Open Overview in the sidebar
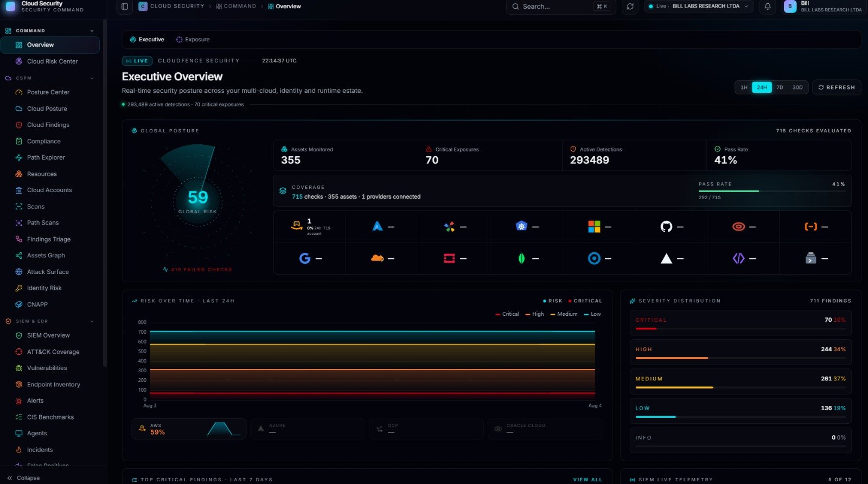 coord(50,45)
